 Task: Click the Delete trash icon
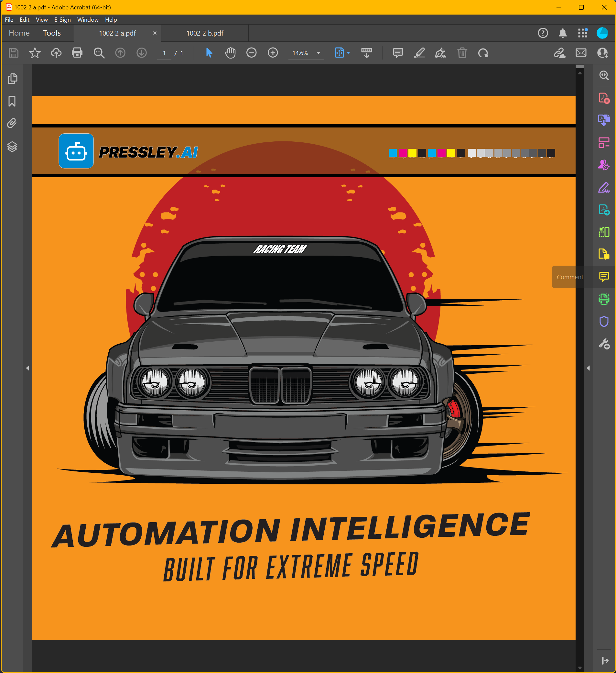click(x=462, y=53)
